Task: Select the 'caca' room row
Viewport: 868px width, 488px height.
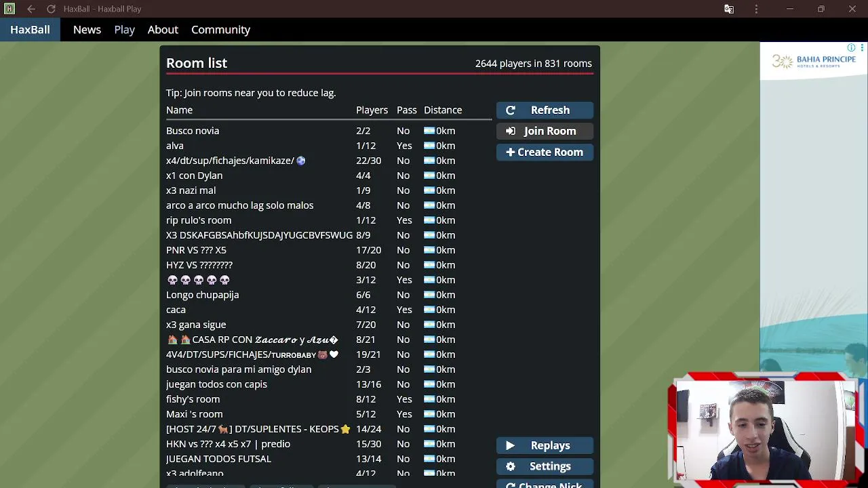Action: pyautogui.click(x=329, y=310)
